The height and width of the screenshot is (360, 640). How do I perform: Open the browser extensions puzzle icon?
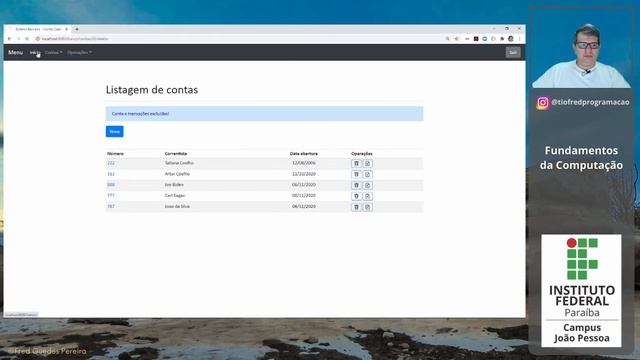tap(502, 39)
